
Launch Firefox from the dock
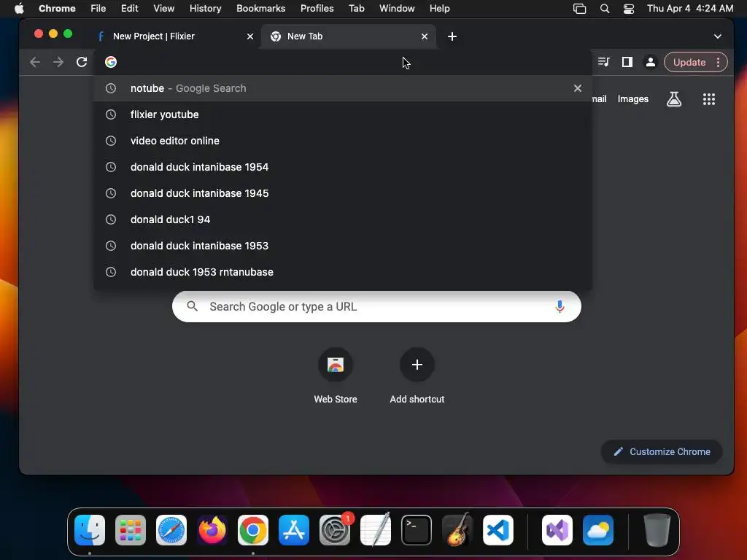tap(212, 530)
